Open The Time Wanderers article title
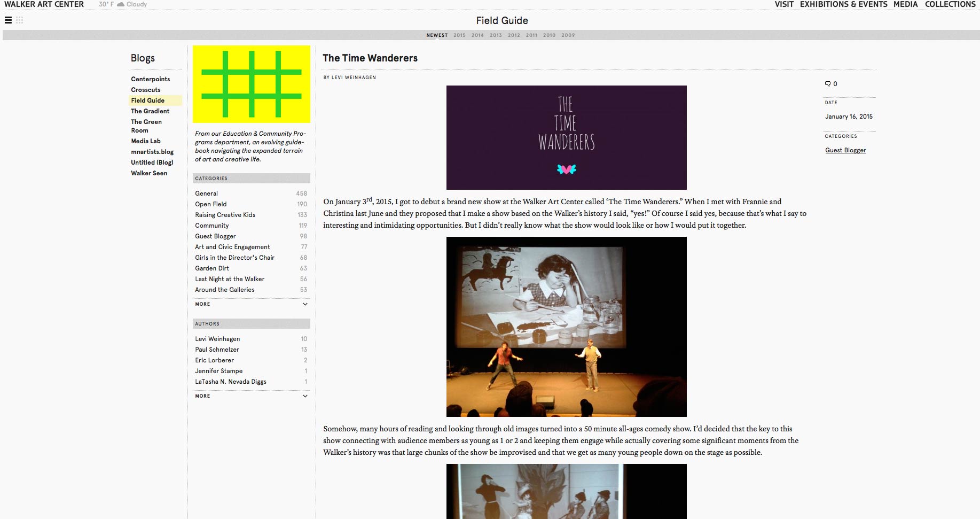The width and height of the screenshot is (980, 519). pyautogui.click(x=370, y=58)
